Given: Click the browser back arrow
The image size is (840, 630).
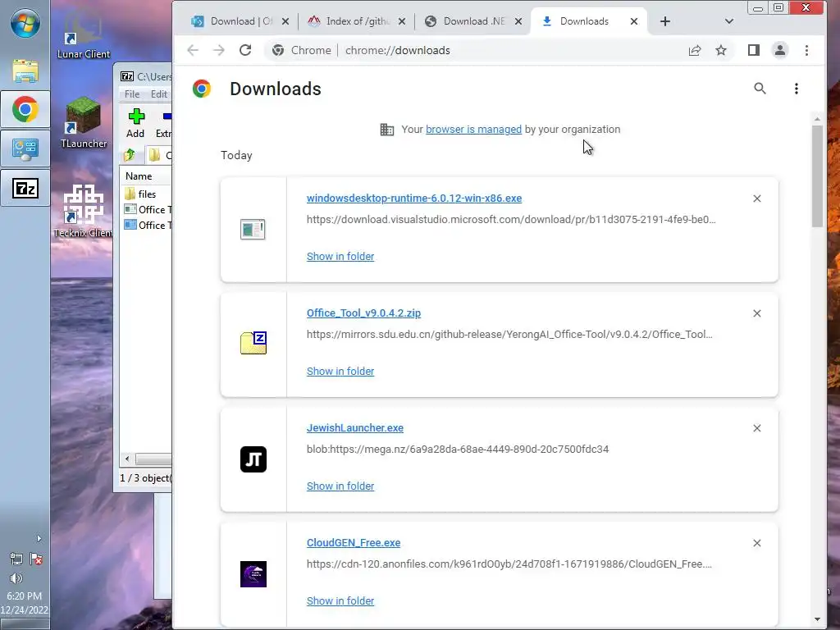Looking at the screenshot, I should pyautogui.click(x=193, y=50).
